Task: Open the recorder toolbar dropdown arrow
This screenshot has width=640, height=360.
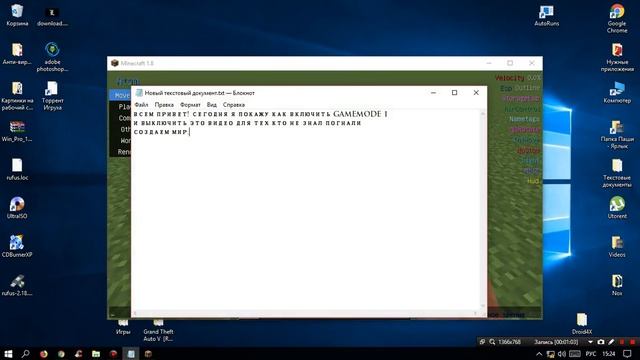Action: tap(590, 342)
